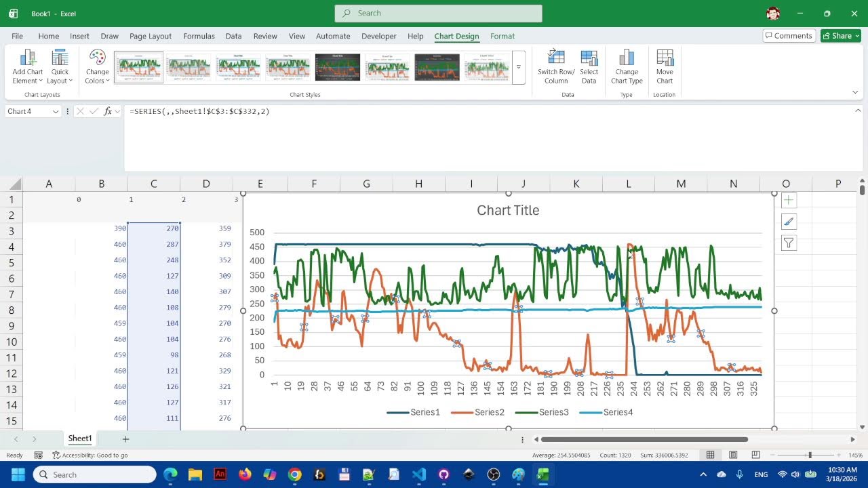Screen dimensions: 868x488
Task: Open the Quick Layout gallery
Action: (x=60, y=67)
